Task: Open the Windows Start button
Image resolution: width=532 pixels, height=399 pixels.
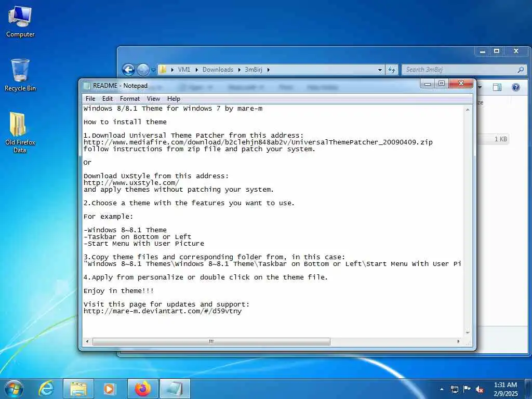Action: 14,389
